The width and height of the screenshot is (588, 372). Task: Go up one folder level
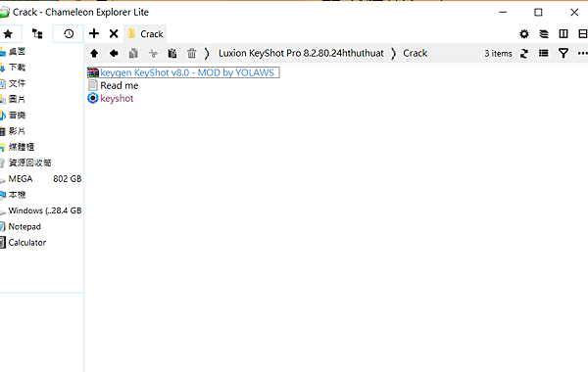[94, 54]
